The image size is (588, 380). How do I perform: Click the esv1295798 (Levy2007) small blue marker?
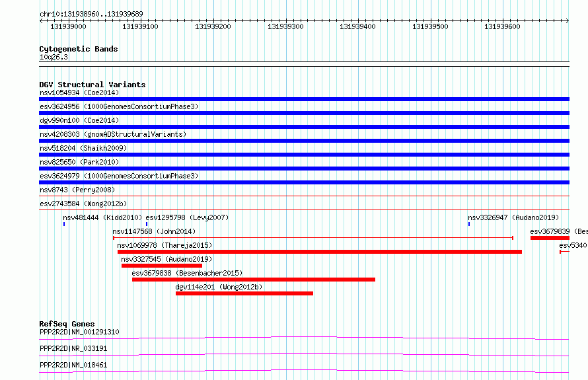coord(147,224)
